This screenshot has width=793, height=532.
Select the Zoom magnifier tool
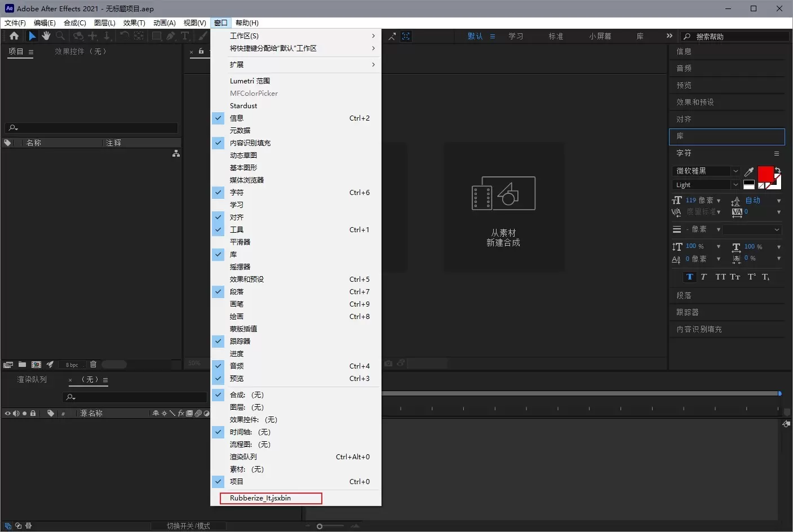point(60,36)
